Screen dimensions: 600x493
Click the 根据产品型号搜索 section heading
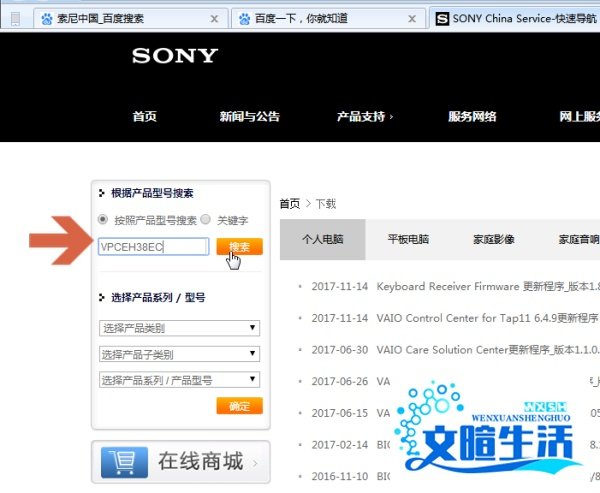point(152,193)
